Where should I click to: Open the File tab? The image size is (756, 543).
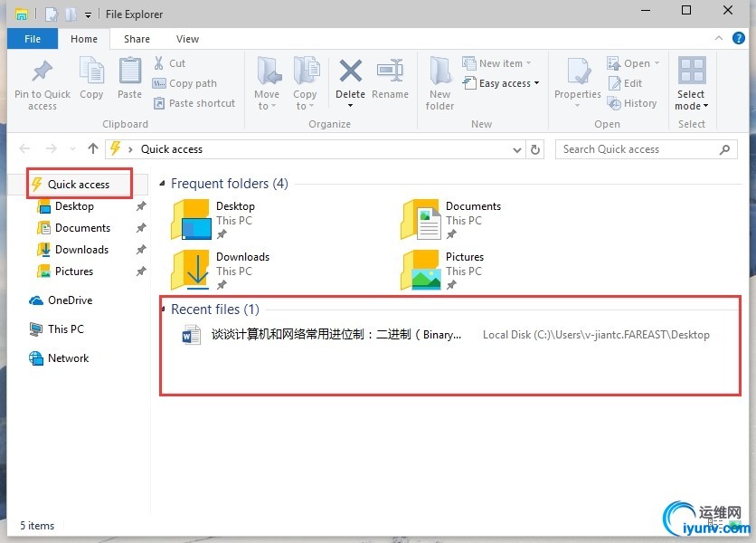[33, 39]
